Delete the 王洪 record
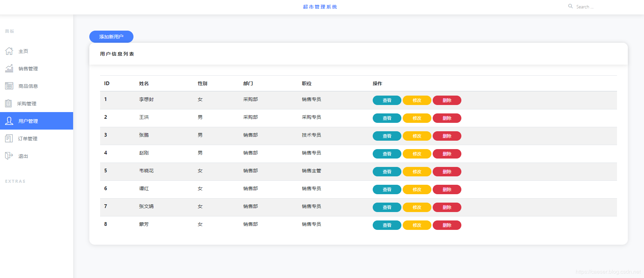644x278 pixels. coord(447,118)
